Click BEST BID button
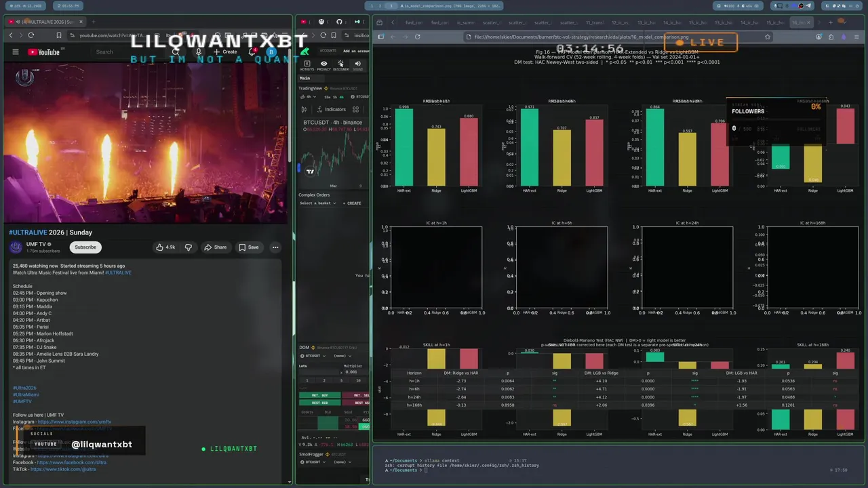 point(320,403)
